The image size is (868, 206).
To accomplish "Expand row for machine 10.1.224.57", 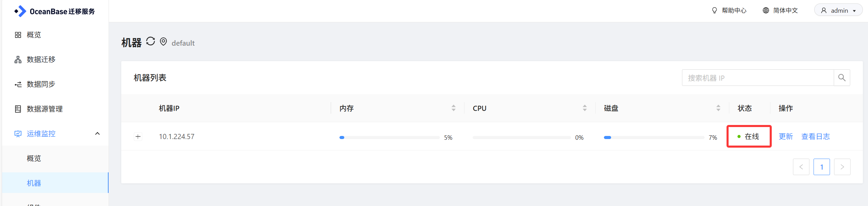I will 138,137.
